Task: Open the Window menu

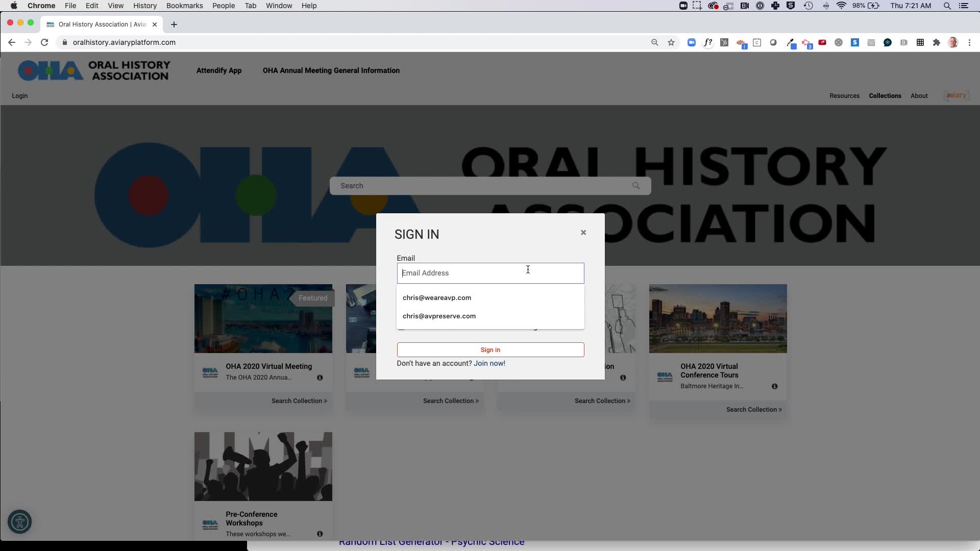Action: click(279, 6)
